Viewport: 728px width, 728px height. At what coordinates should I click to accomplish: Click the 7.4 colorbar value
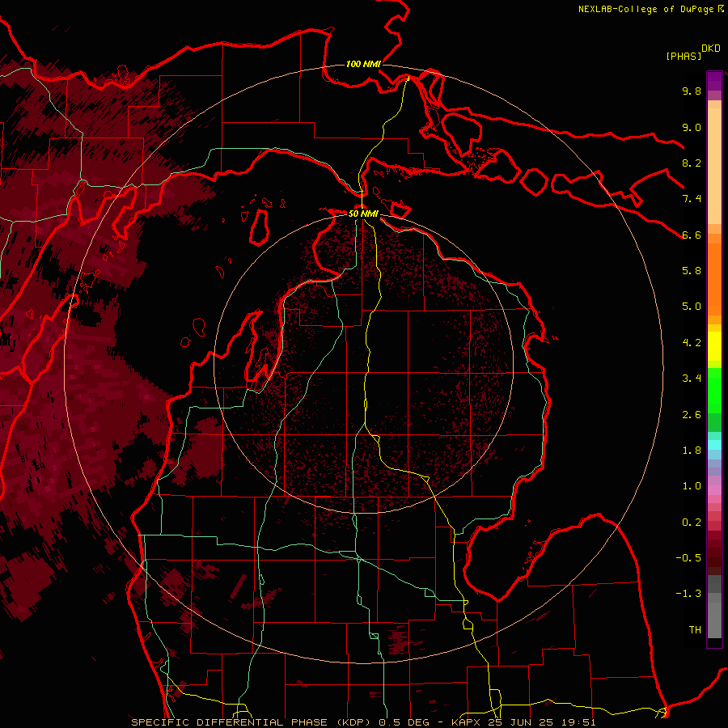692,199
